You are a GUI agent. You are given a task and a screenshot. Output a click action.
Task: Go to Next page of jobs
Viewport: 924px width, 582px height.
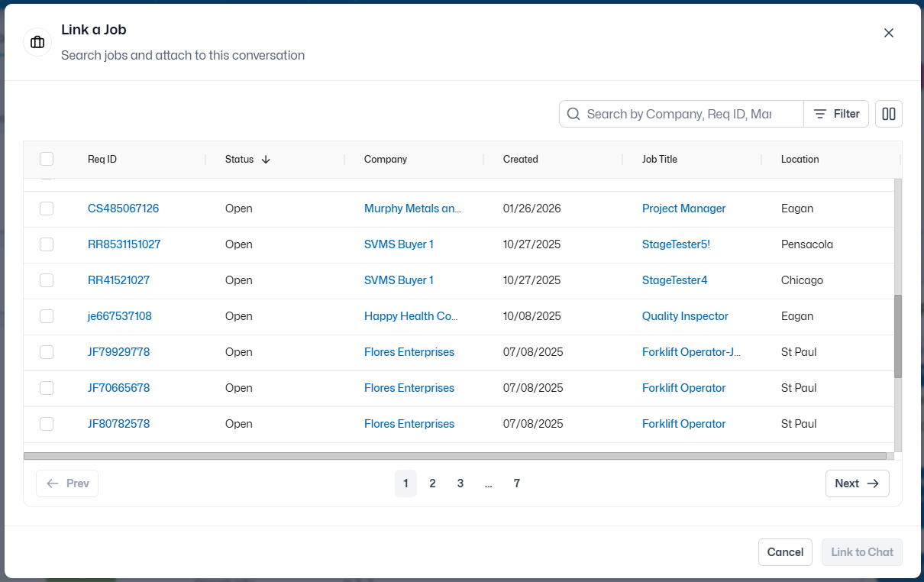857,483
